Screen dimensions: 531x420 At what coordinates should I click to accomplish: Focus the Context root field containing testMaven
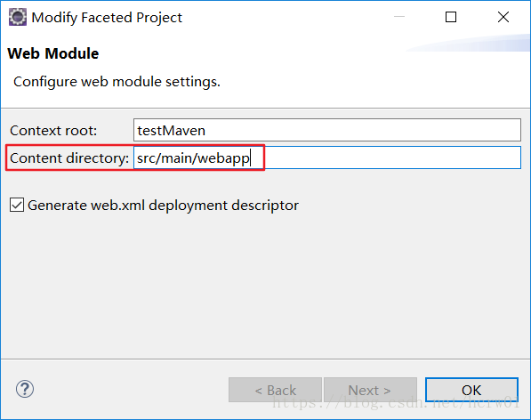click(327, 130)
